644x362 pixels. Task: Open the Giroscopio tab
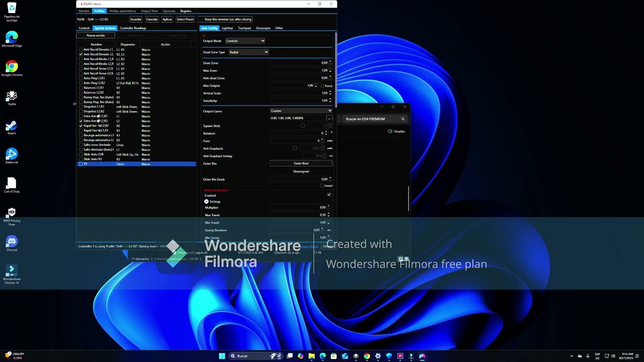[263, 28]
